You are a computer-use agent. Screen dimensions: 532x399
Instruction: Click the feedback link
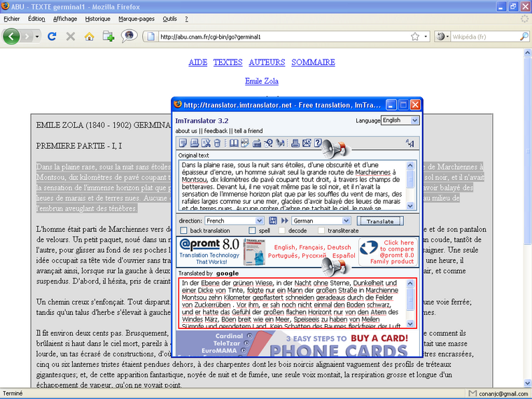tap(216, 131)
